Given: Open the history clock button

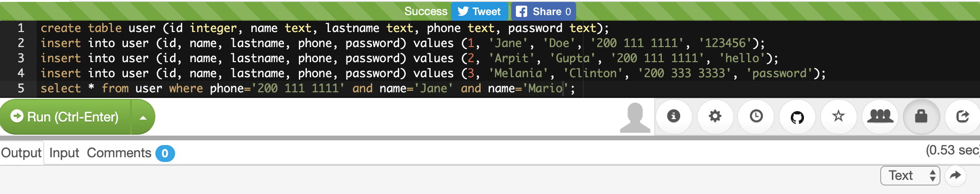Looking at the screenshot, I should pos(756,116).
